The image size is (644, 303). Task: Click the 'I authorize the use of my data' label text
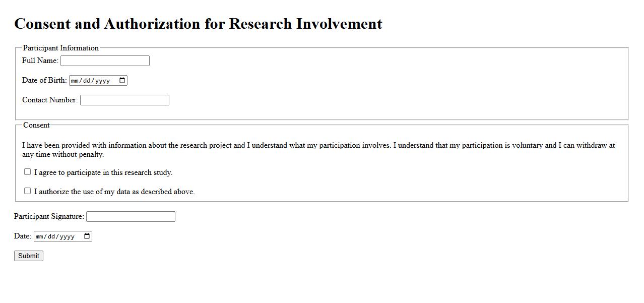(x=114, y=192)
